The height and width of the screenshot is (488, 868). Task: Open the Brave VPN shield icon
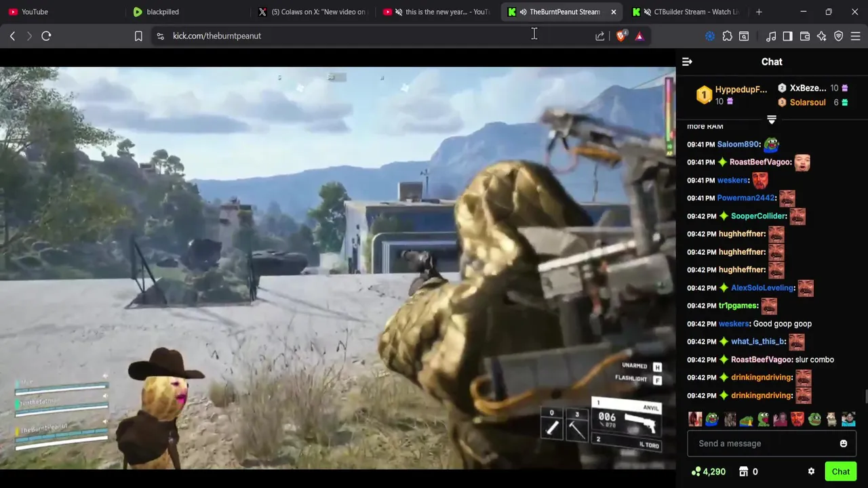(839, 36)
